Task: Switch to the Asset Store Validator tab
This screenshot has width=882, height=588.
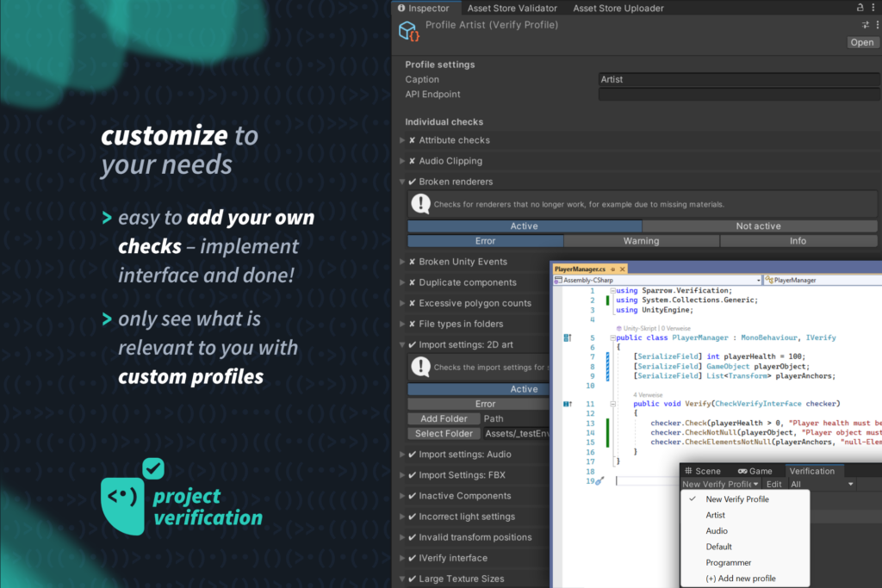Action: (x=512, y=9)
